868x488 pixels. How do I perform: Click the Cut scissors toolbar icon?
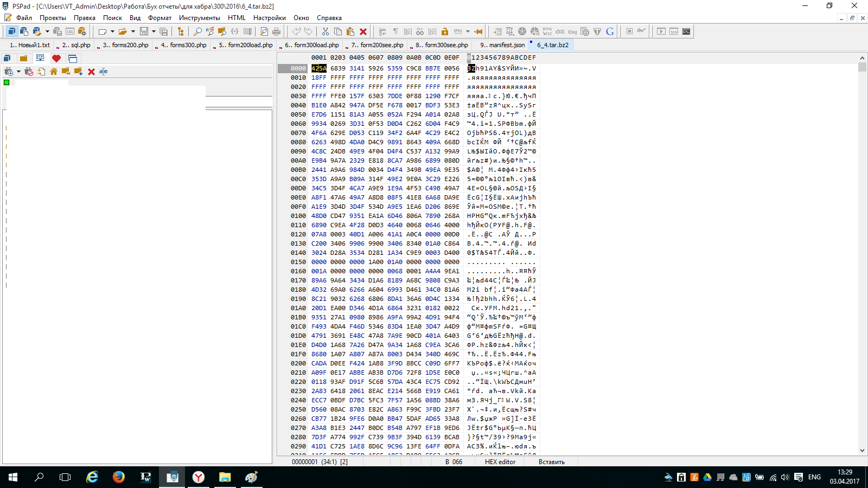coord(325,31)
